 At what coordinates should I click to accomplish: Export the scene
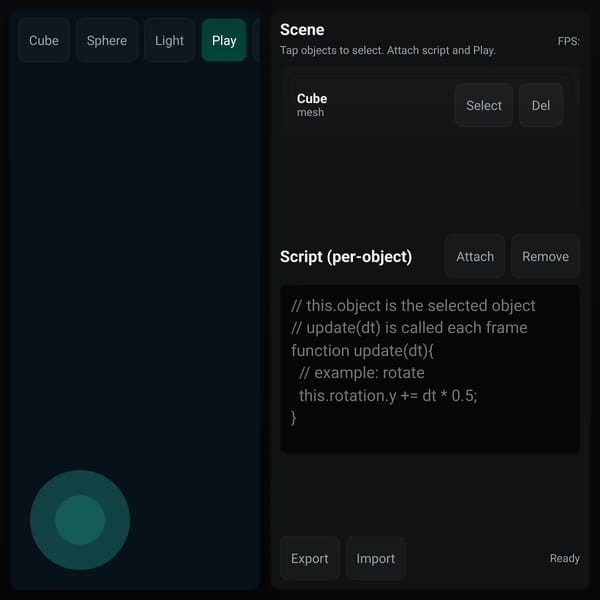pyautogui.click(x=310, y=558)
